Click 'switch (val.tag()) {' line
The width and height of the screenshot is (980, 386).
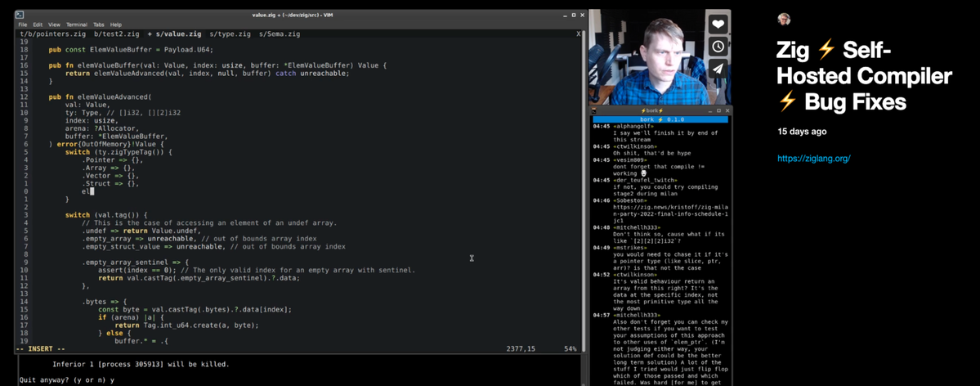(x=106, y=215)
